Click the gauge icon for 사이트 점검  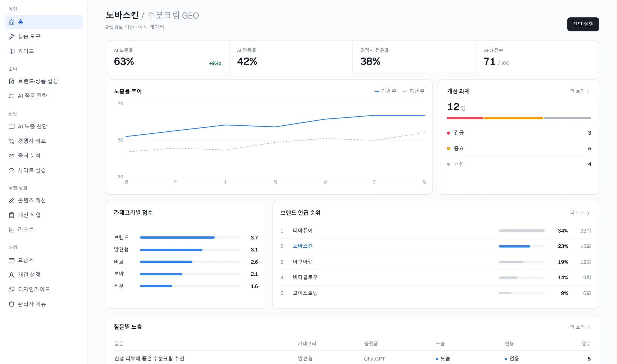click(x=12, y=170)
